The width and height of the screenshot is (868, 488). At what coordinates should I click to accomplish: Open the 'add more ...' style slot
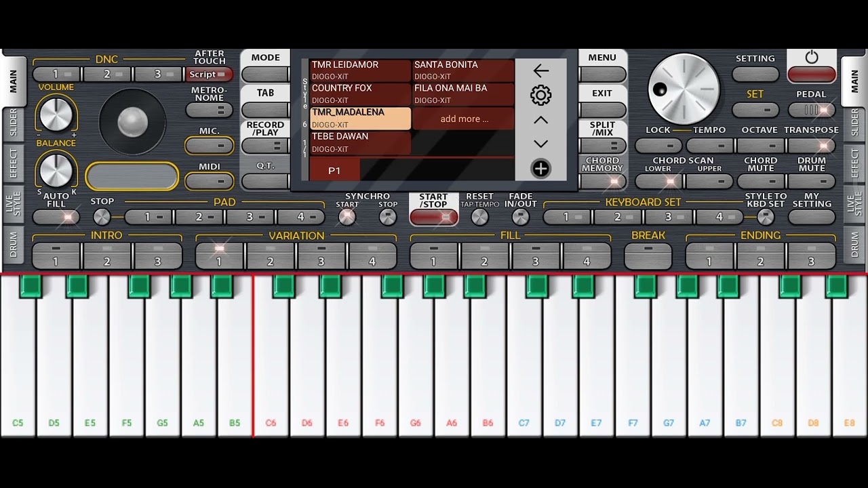click(x=464, y=119)
